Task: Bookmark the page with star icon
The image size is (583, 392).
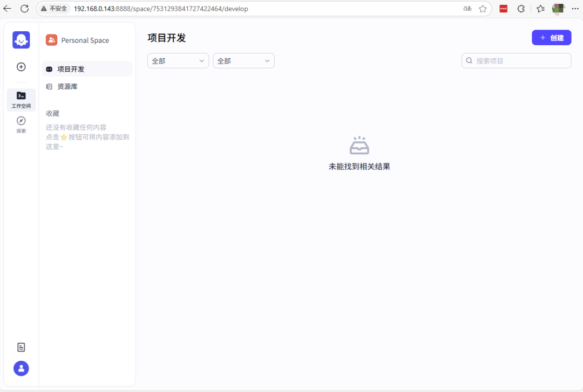Action: pyautogui.click(x=483, y=9)
